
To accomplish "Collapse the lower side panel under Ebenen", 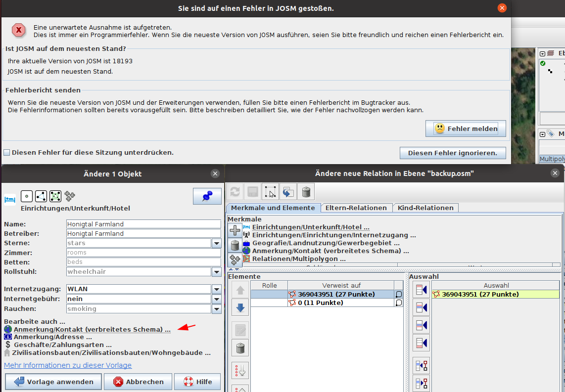I will coord(542,134).
